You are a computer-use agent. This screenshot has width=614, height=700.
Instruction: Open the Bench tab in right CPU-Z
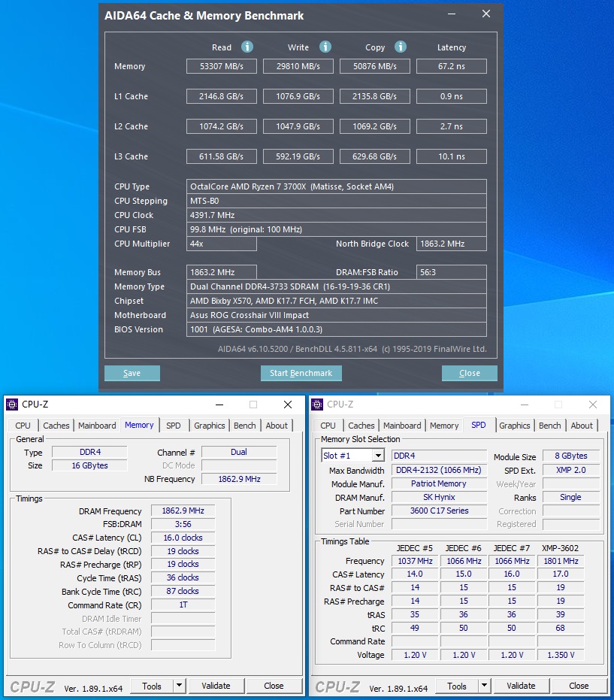tap(550, 426)
